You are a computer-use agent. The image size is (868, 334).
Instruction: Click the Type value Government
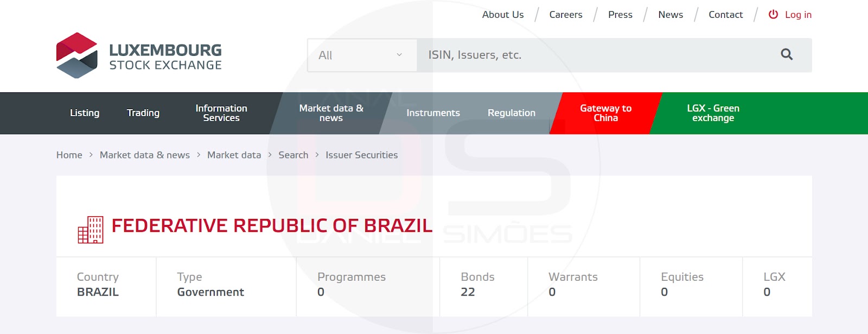tap(210, 292)
